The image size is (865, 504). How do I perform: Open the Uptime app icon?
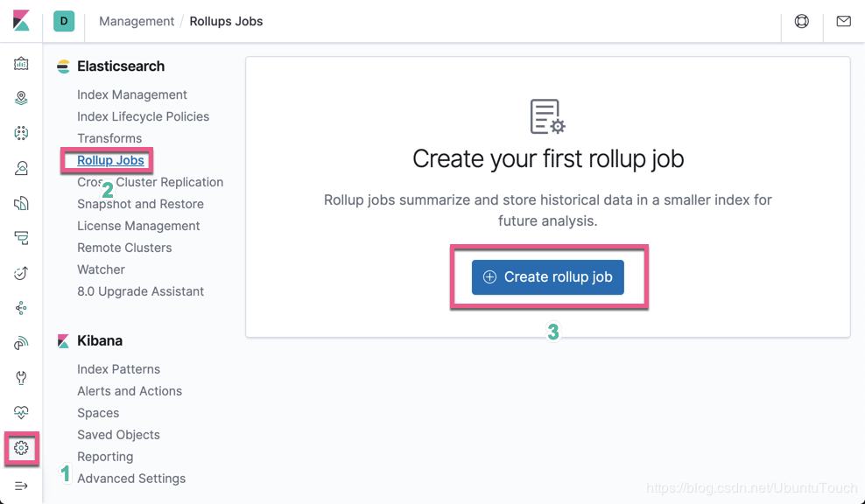click(21, 273)
